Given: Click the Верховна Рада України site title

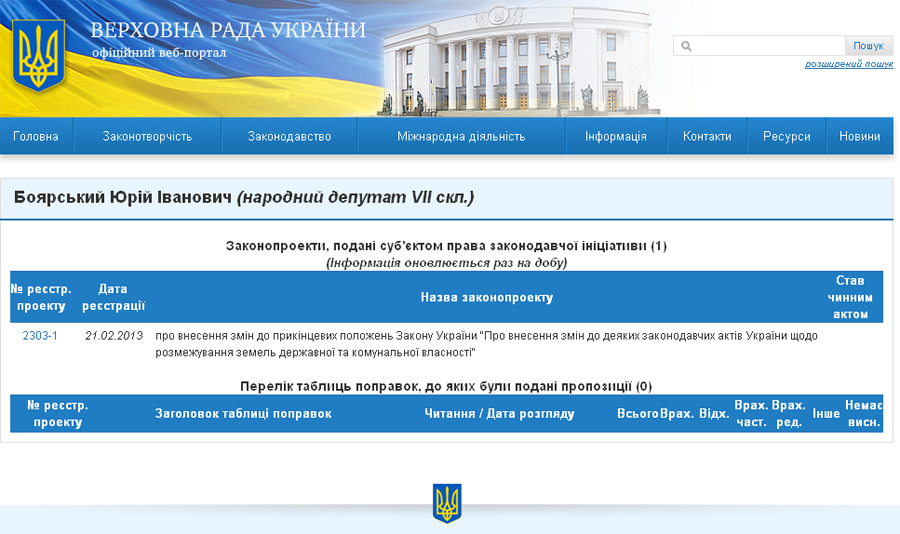Looking at the screenshot, I should (228, 30).
